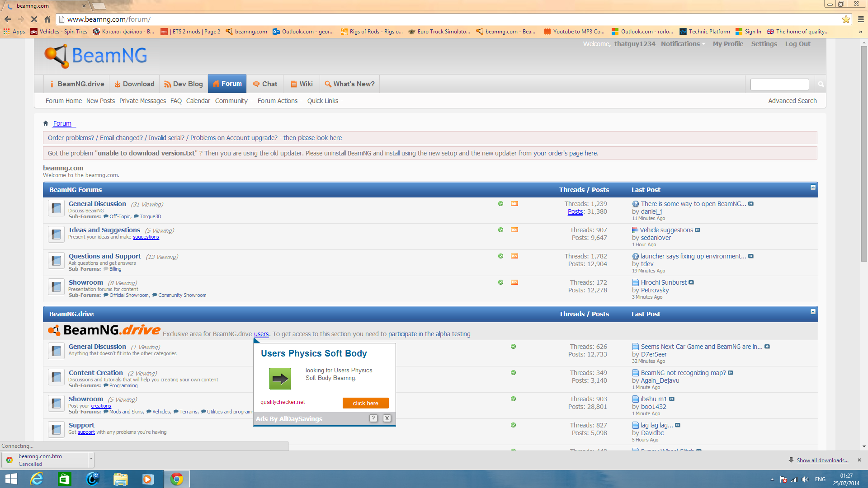Click RSS feed icon for Showroom
Viewport: 868px width, 488px height.
(x=514, y=282)
